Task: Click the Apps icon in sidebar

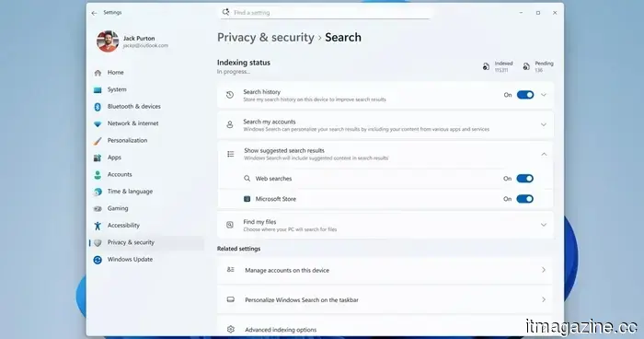Action: point(98,158)
